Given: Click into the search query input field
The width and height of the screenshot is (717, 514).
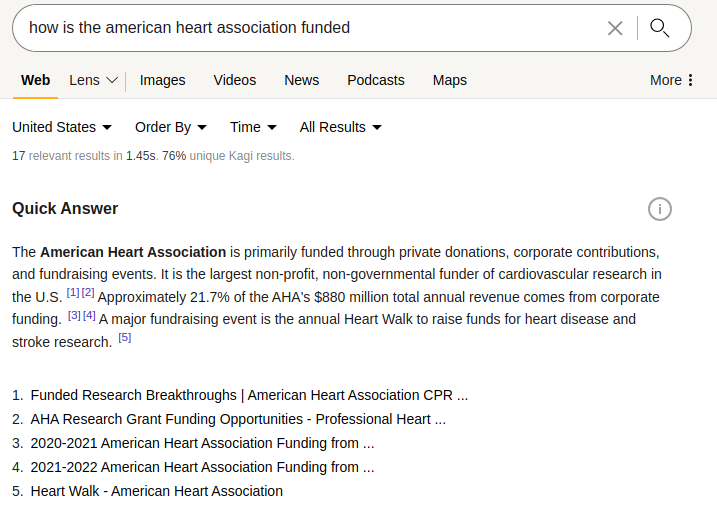Looking at the screenshot, I should coord(300,28).
